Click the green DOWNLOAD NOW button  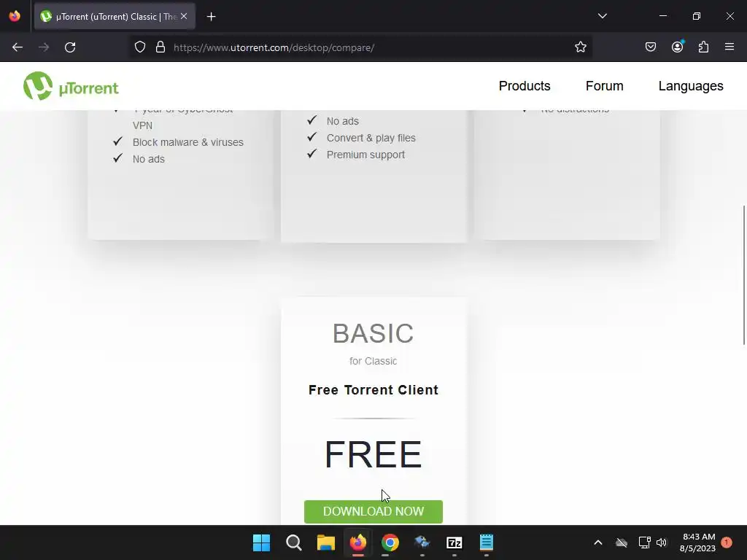(x=373, y=511)
